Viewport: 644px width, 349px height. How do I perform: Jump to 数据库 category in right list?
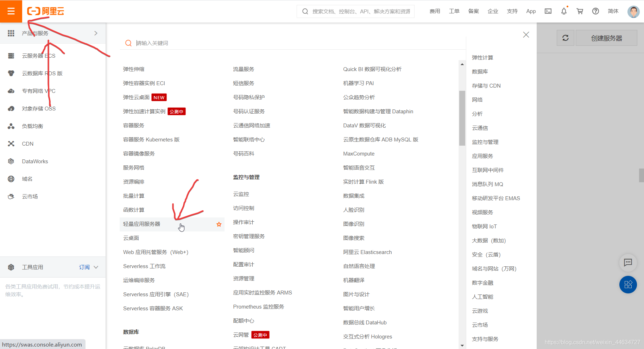(480, 72)
